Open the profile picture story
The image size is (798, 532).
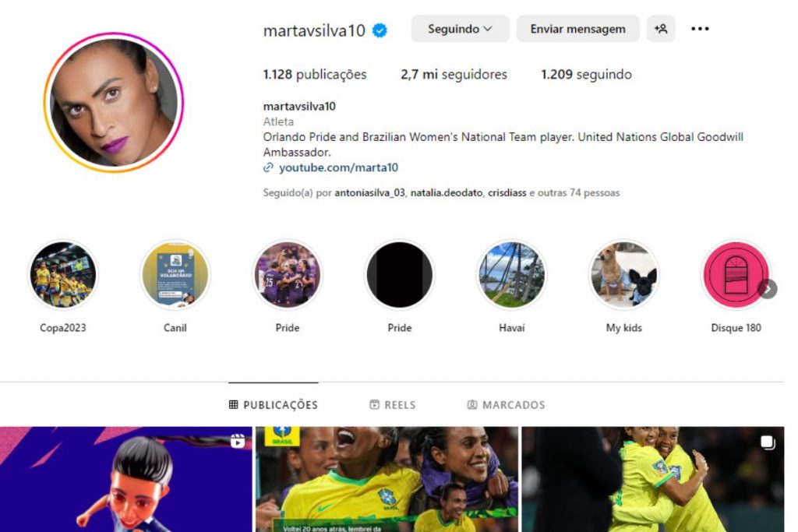(x=114, y=102)
